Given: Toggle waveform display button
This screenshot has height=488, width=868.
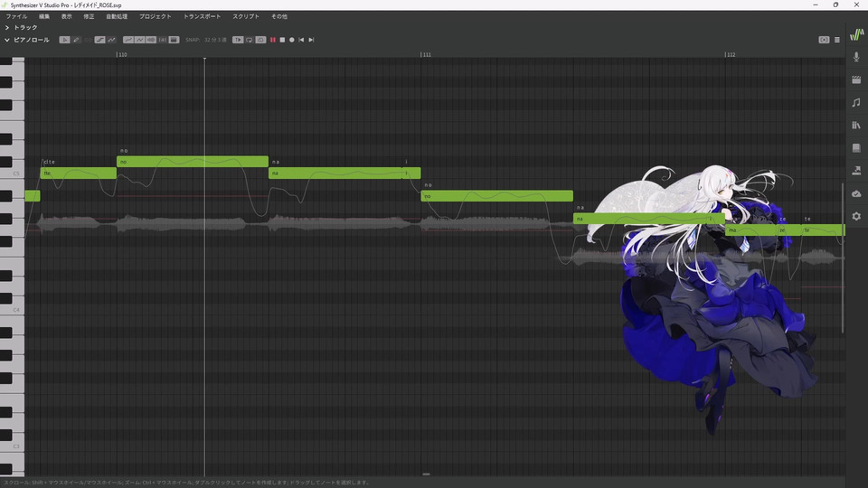Looking at the screenshot, I should point(151,40).
